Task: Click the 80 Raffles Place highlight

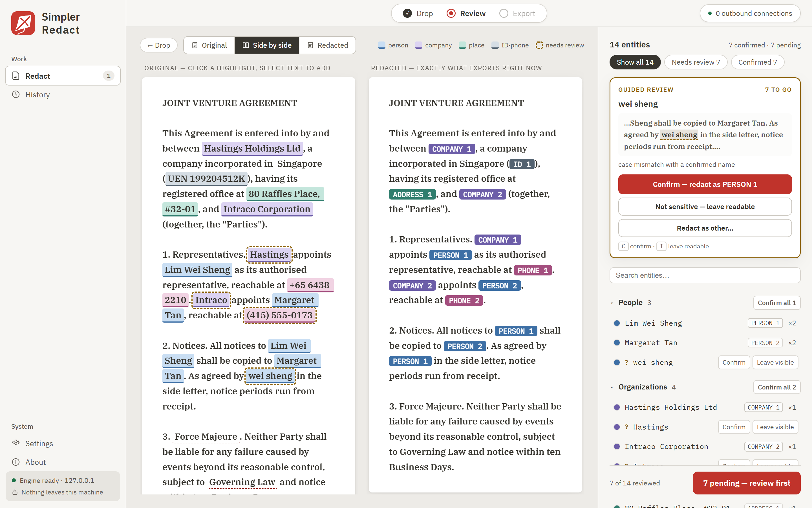Action: [285, 194]
